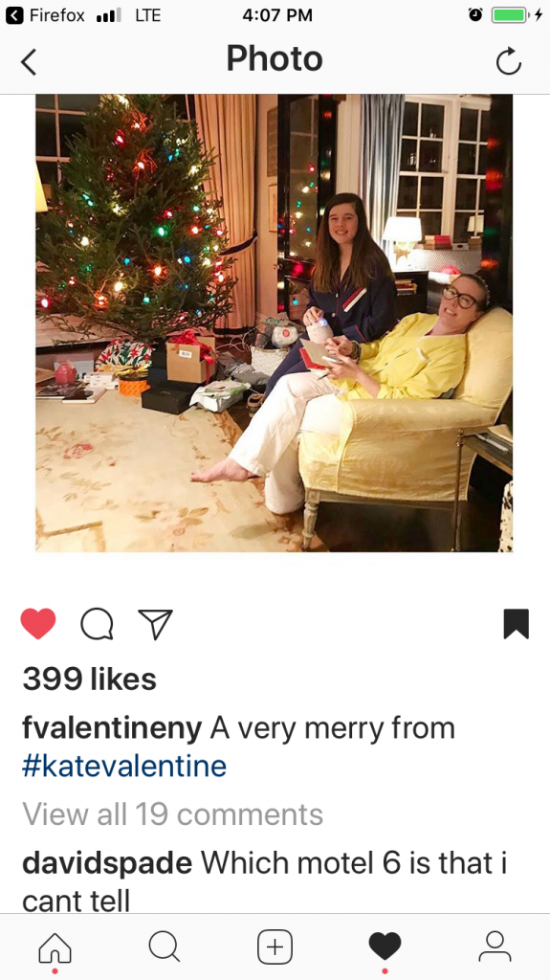The width and height of the screenshot is (550, 980).
Task: Share post with the paper plane icon
Action: click(x=155, y=624)
